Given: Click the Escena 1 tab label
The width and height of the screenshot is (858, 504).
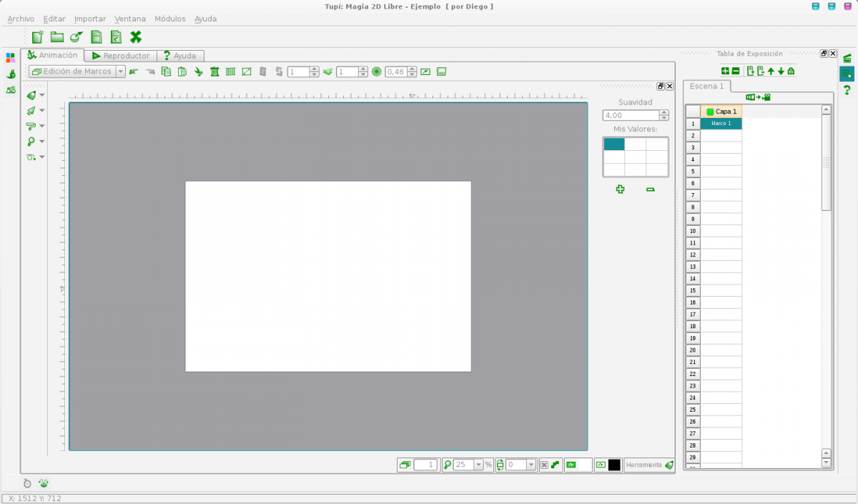Looking at the screenshot, I should click(x=706, y=86).
